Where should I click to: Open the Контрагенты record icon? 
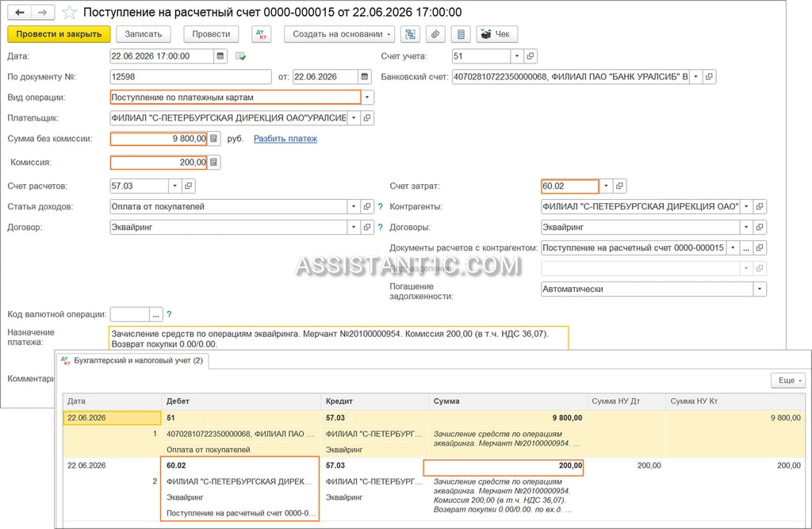[x=760, y=206]
